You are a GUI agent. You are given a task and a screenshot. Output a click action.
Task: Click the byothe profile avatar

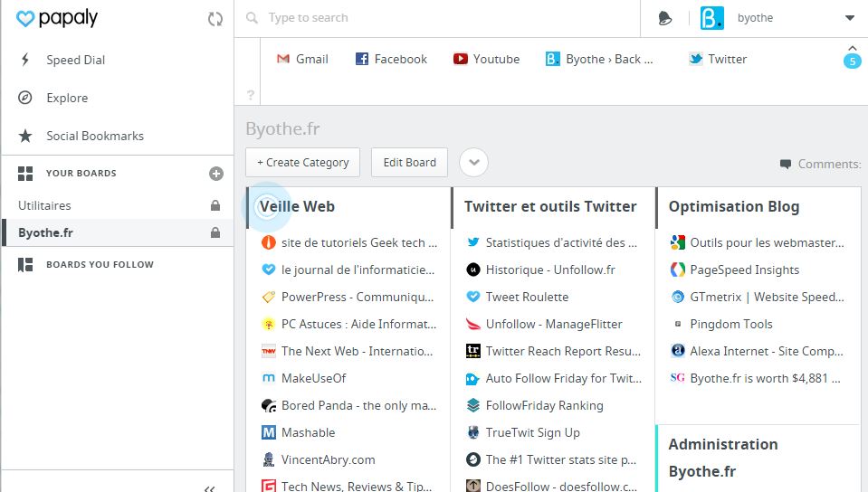point(712,18)
